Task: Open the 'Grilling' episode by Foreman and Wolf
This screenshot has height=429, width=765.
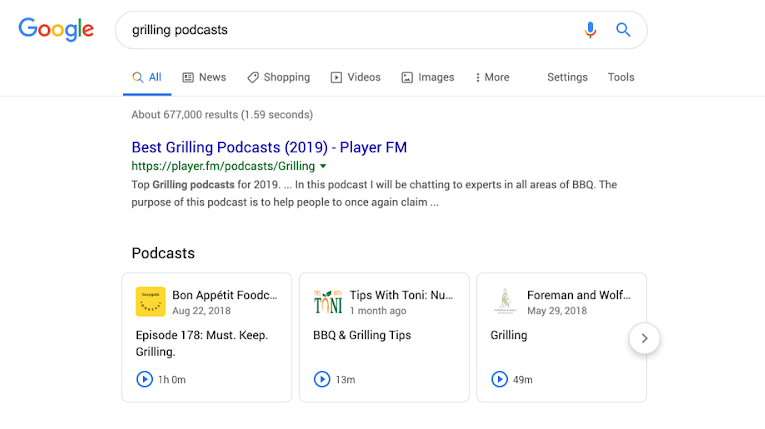Action: point(509,335)
